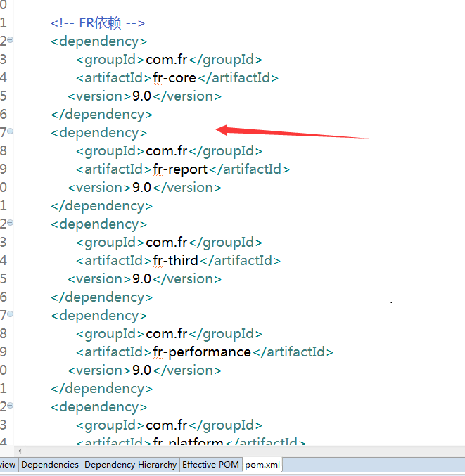Click com.fr groupId above fr-core
This screenshot has height=476, width=465.
(x=167, y=60)
